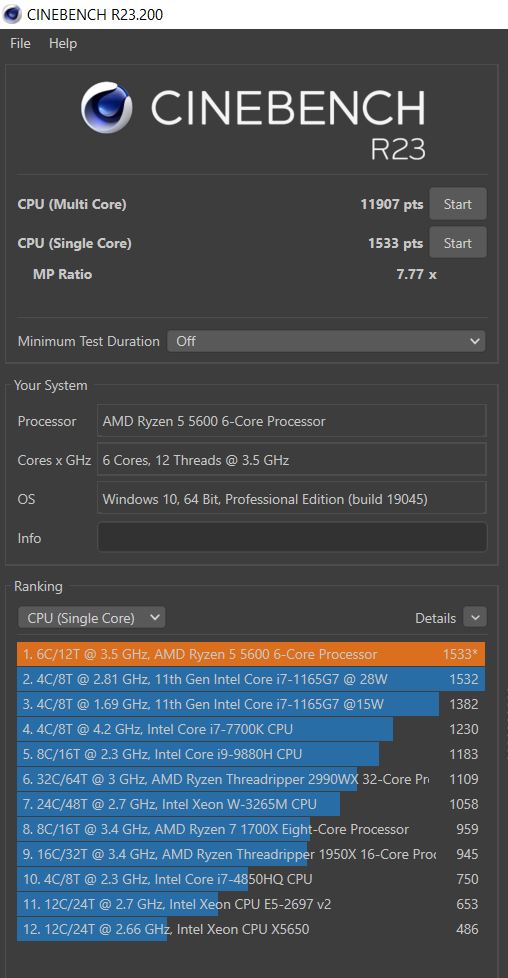
Task: Select the i7-1165G7 @ 28W ranking entry
Action: [251, 679]
